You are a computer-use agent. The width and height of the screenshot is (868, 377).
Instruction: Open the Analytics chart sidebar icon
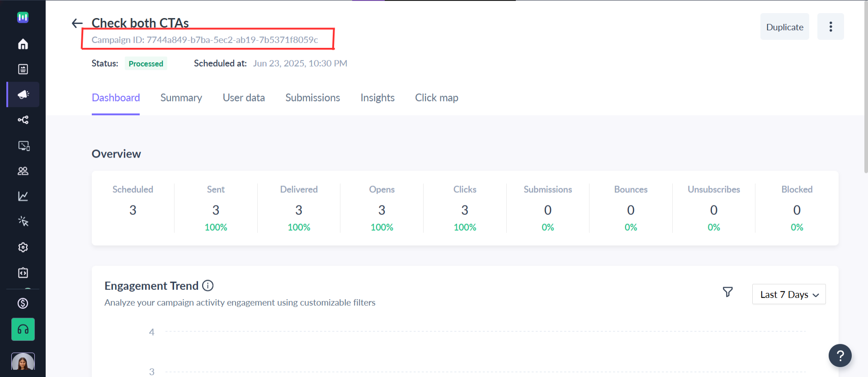point(23,196)
